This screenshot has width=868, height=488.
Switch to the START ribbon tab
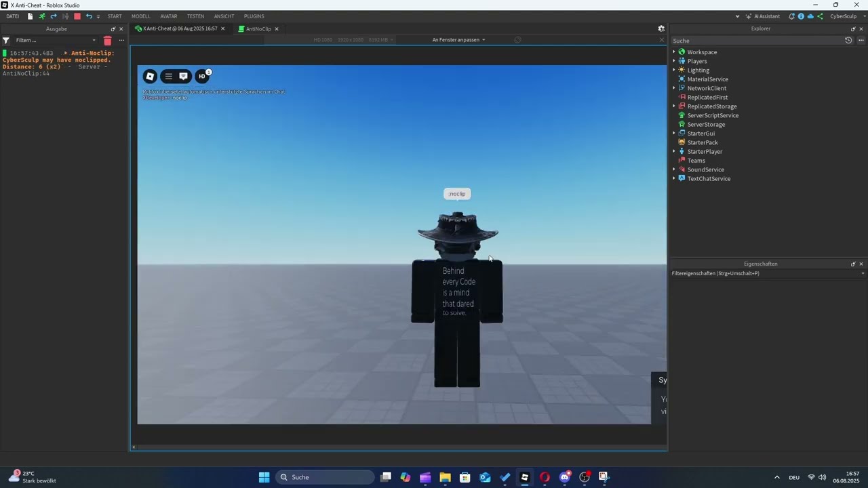[x=115, y=16]
